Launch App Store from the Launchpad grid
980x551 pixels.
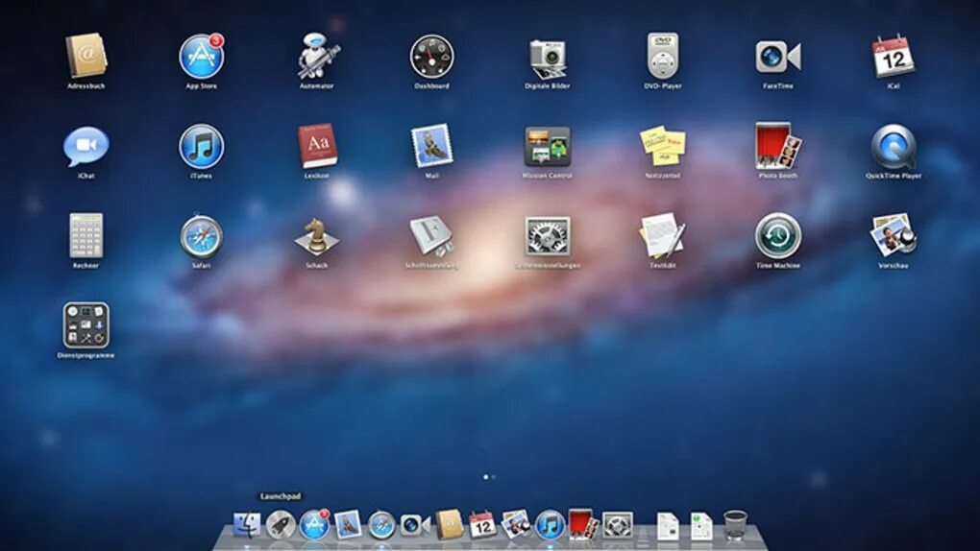201,57
